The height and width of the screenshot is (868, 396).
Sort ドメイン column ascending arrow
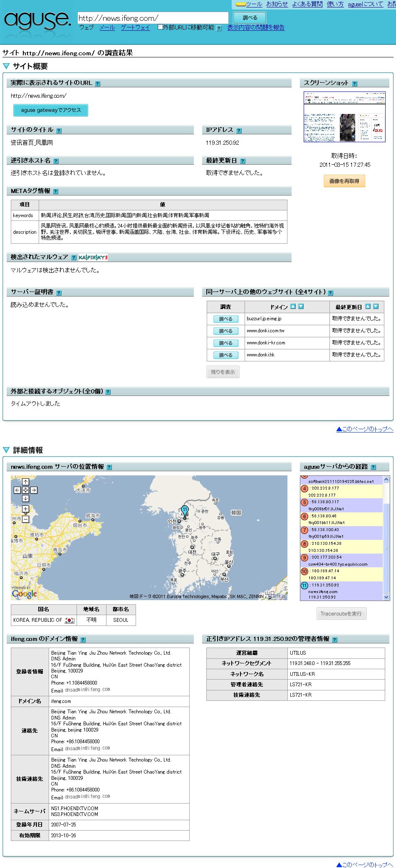pos(293,307)
